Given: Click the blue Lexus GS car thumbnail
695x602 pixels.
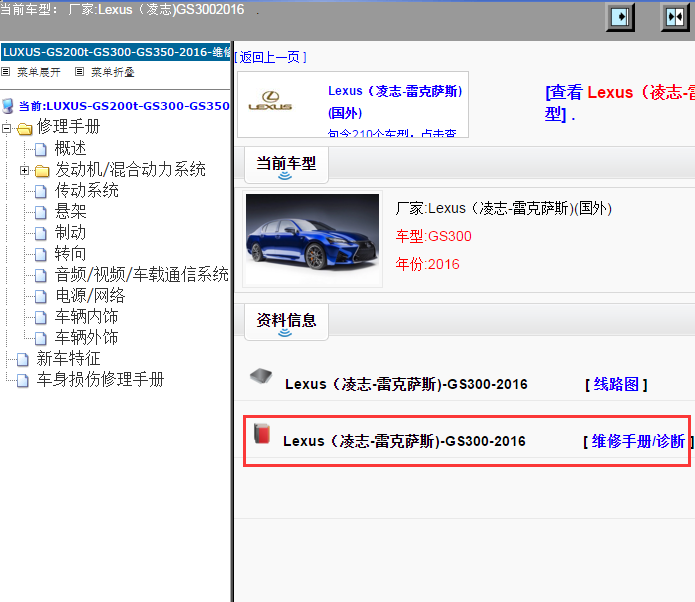Looking at the screenshot, I should point(312,239).
